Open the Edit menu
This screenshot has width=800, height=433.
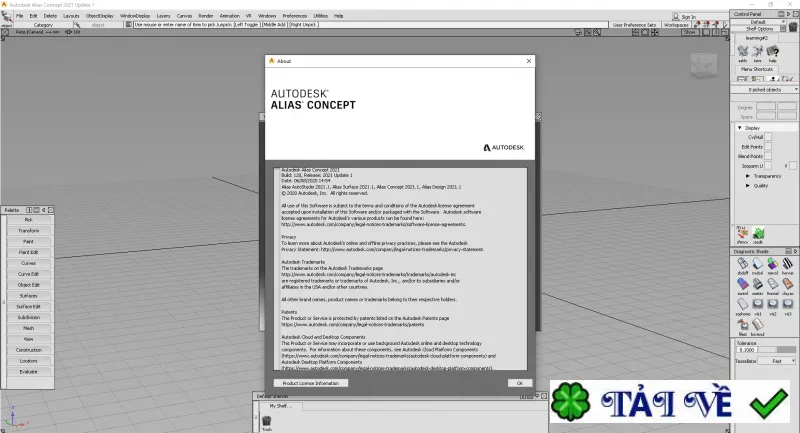point(33,16)
